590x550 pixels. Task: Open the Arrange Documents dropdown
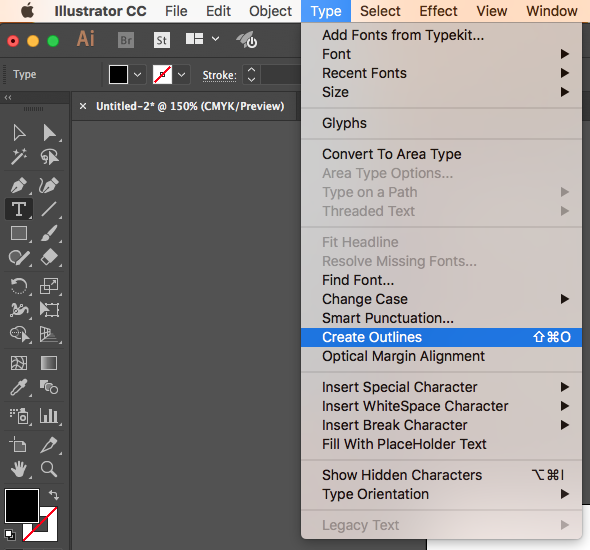pyautogui.click(x=202, y=39)
